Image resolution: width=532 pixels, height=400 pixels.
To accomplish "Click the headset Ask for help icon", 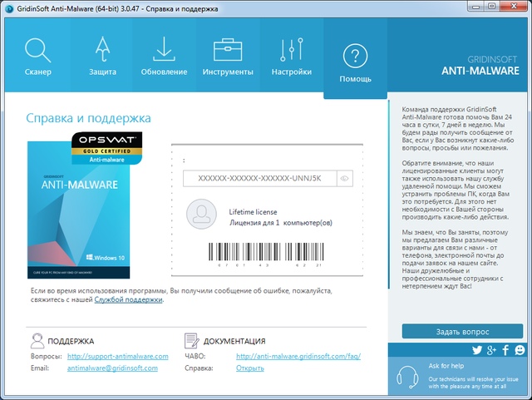I will coord(407,377).
